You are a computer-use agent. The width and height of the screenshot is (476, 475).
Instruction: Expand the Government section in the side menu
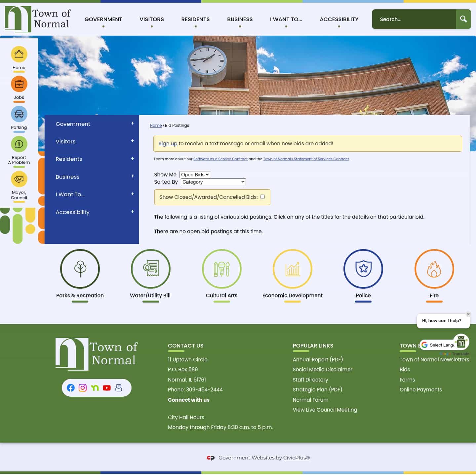pyautogui.click(x=132, y=123)
